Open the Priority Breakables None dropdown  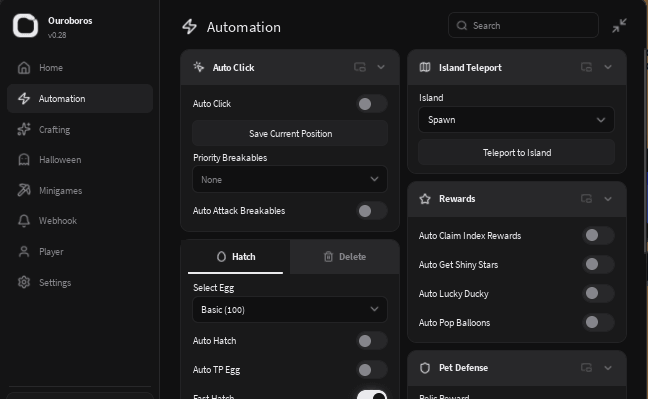[x=290, y=179]
